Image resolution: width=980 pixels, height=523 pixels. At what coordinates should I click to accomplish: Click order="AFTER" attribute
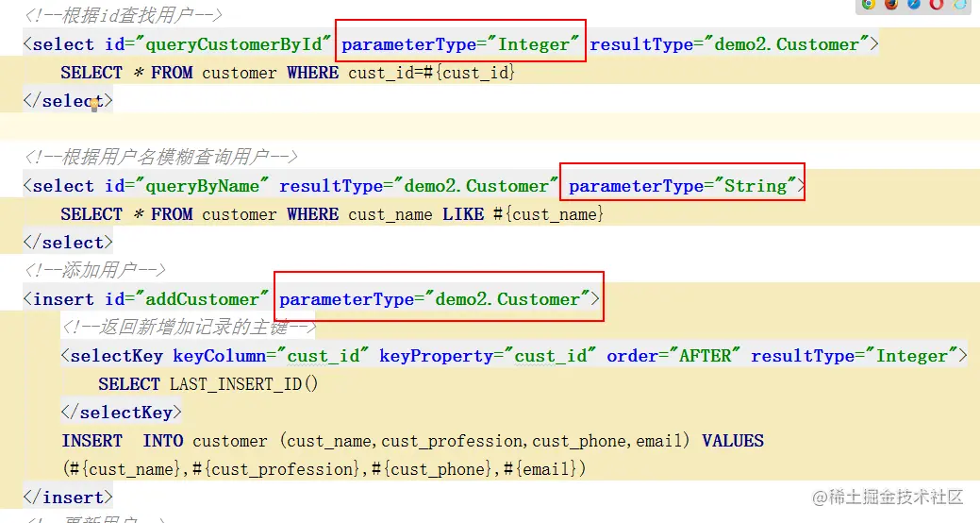click(673, 356)
